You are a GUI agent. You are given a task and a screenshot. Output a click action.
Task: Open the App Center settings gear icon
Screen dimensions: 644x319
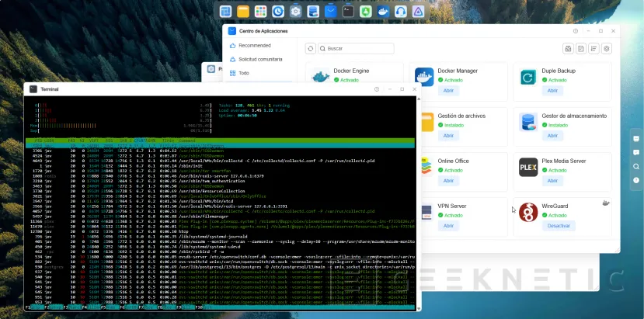click(x=607, y=48)
